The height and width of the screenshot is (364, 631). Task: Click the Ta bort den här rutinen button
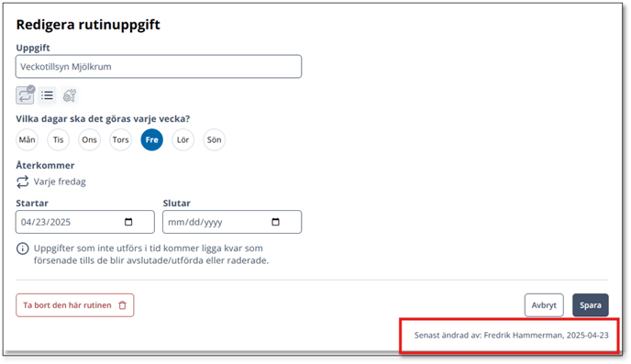point(75,305)
